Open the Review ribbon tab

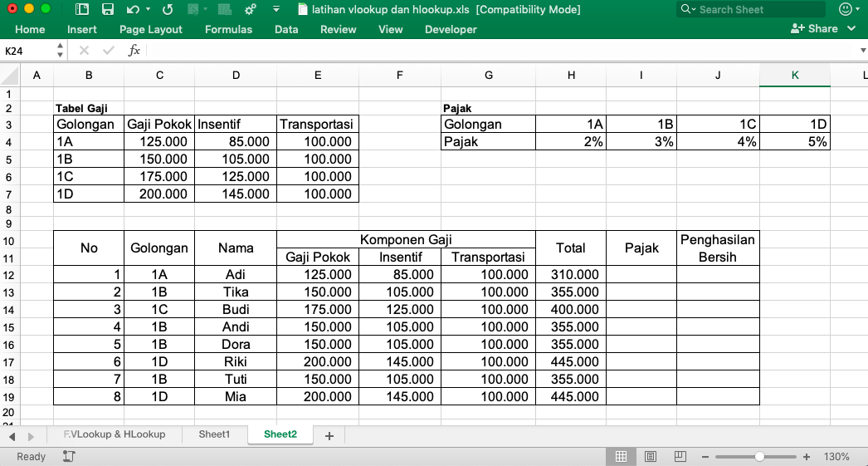tap(339, 29)
